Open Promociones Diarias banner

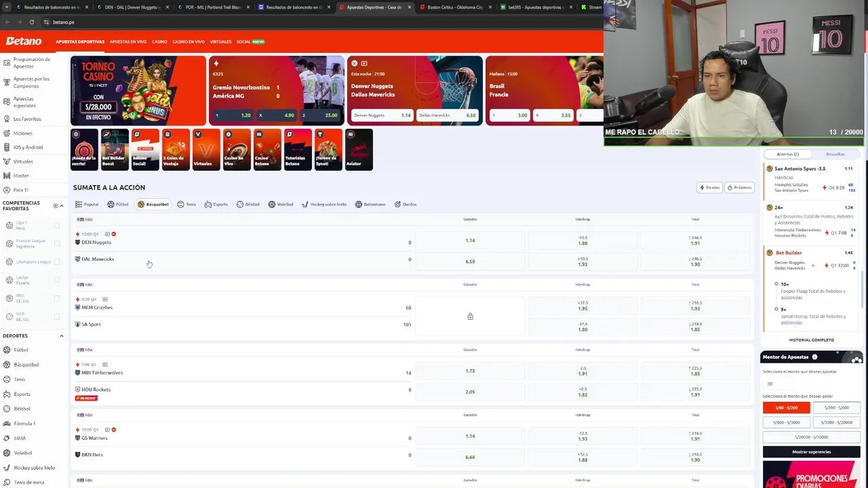pyautogui.click(x=812, y=474)
